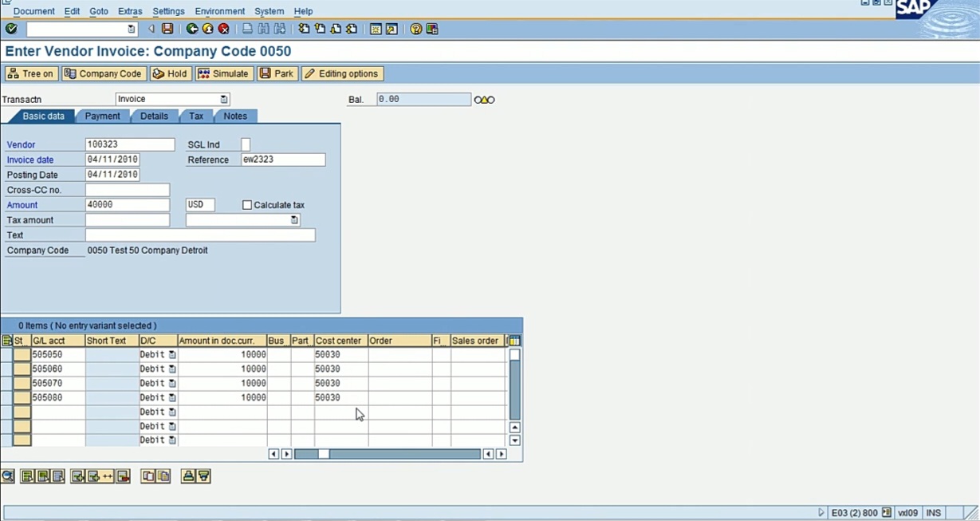Click into the Vendor field 100323
Screen dimensions: 980x521
point(130,144)
